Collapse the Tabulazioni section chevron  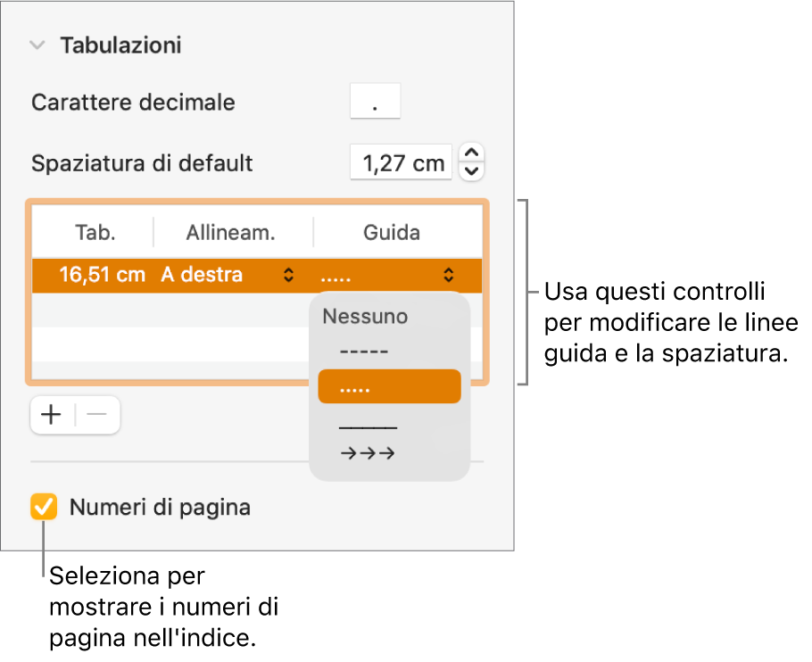coord(37,46)
